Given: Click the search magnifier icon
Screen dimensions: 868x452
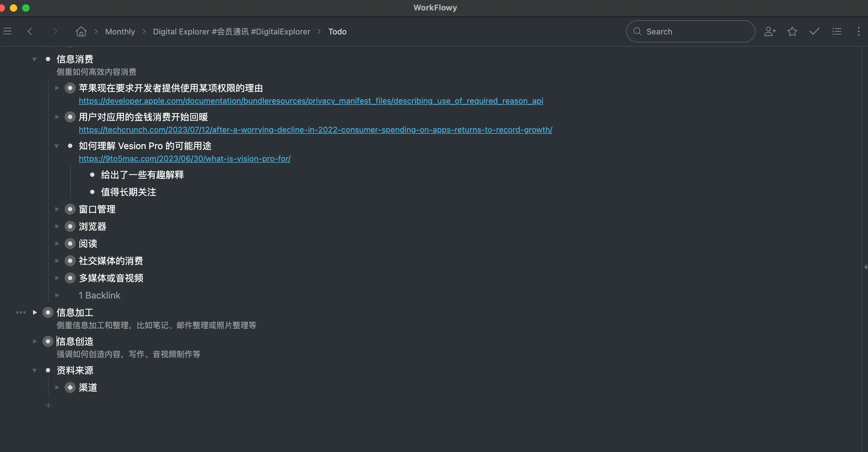Looking at the screenshot, I should (x=637, y=31).
